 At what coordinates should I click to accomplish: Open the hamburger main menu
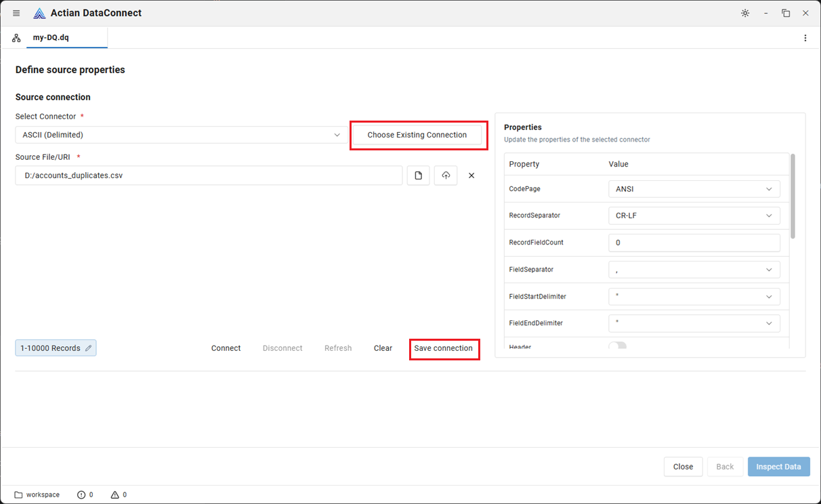point(16,13)
